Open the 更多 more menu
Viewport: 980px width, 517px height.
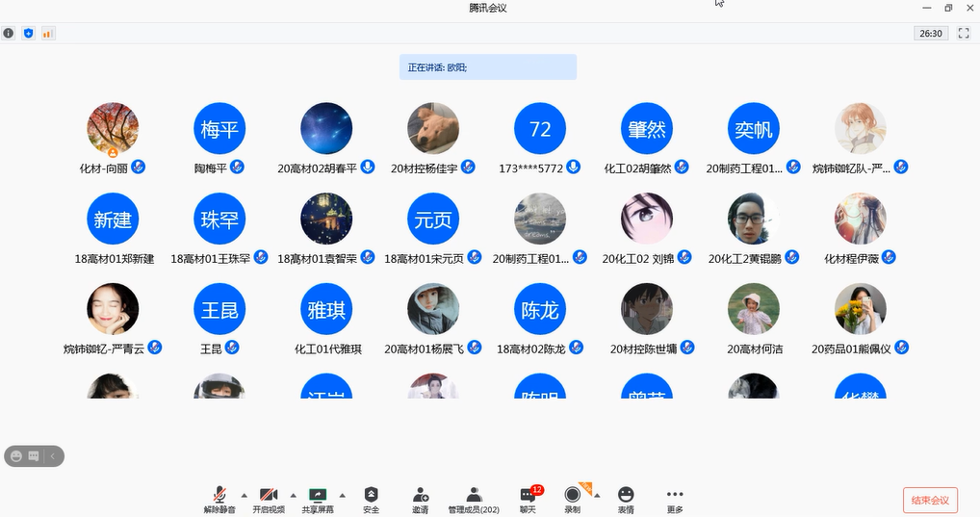coord(675,495)
